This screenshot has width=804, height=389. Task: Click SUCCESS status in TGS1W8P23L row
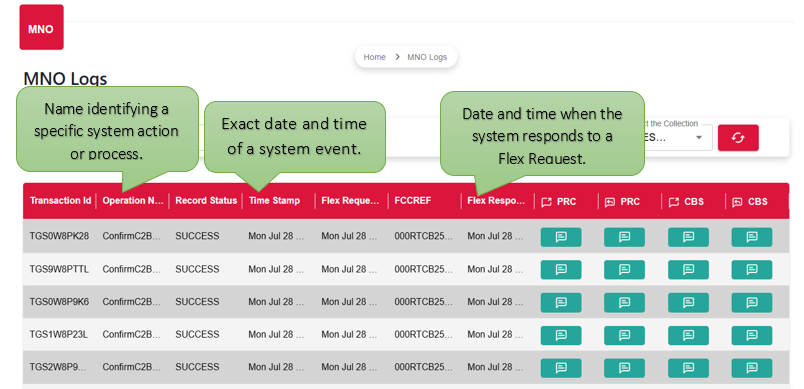(x=197, y=335)
